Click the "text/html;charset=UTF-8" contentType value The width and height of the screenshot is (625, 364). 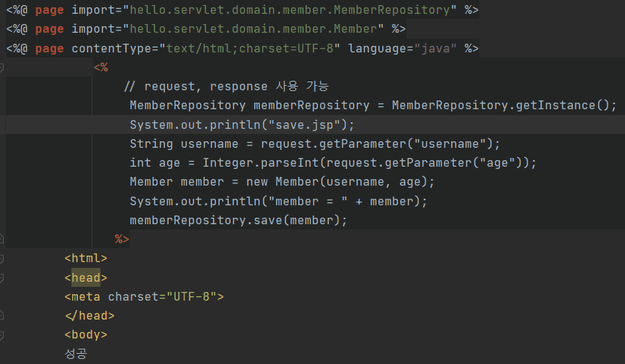[250, 49]
